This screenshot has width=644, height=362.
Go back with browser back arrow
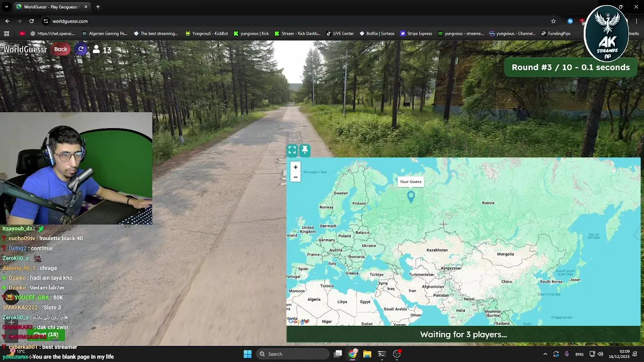pos(7,21)
